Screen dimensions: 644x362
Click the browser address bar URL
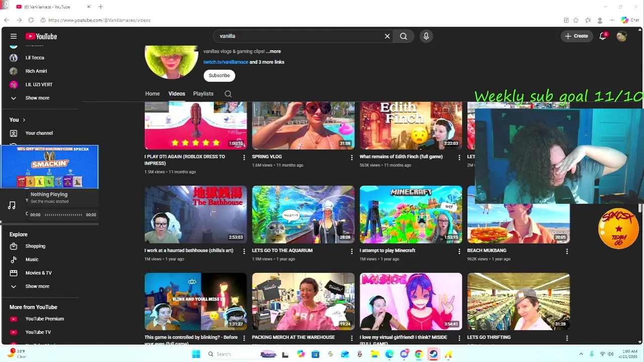(x=100, y=20)
